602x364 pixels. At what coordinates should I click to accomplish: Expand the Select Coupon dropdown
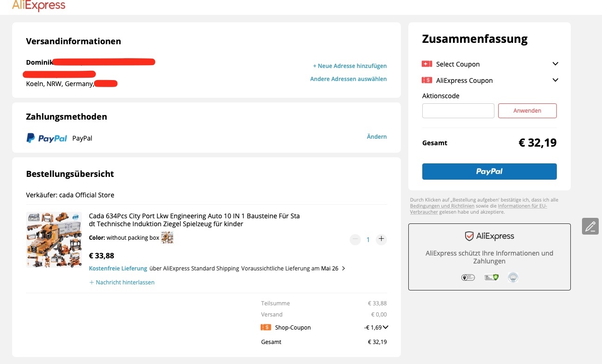tap(555, 64)
